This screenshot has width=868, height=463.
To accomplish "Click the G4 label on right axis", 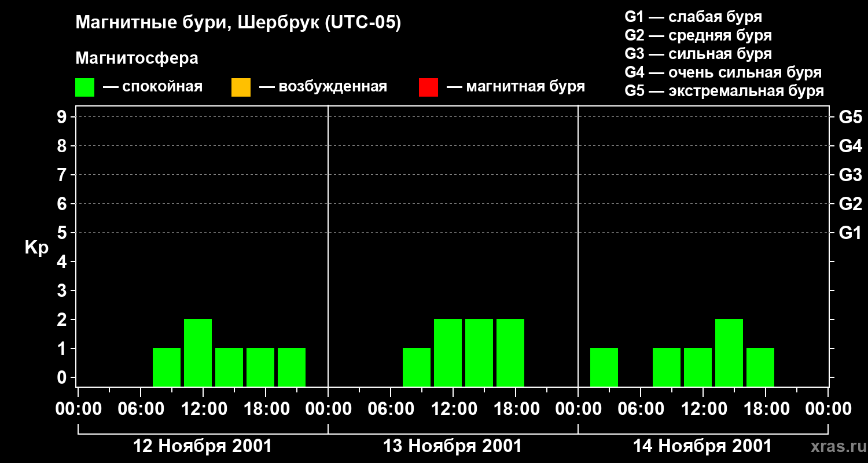I will point(851,146).
